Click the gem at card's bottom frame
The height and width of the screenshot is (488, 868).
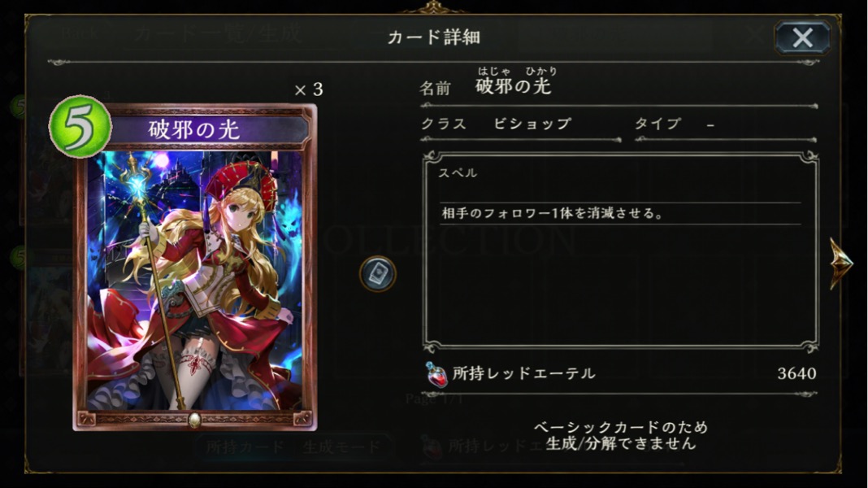pyautogui.click(x=194, y=420)
